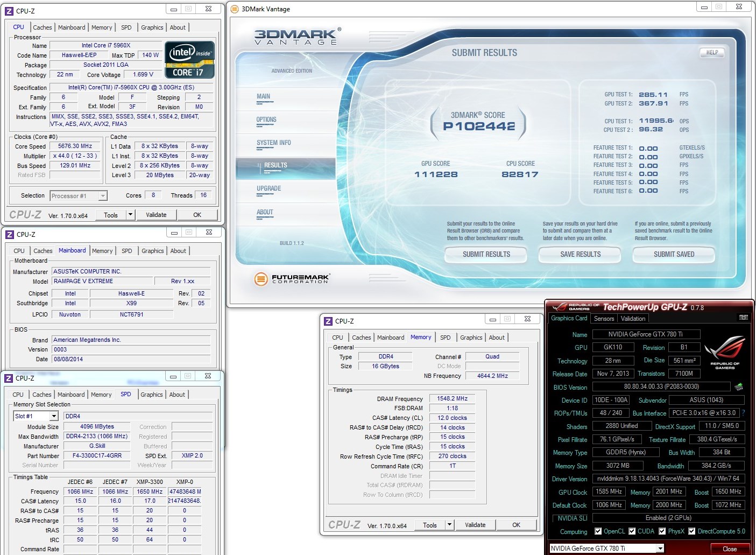Click OK in the top CPU-Z window
The width and height of the screenshot is (756, 555).
[x=197, y=215]
